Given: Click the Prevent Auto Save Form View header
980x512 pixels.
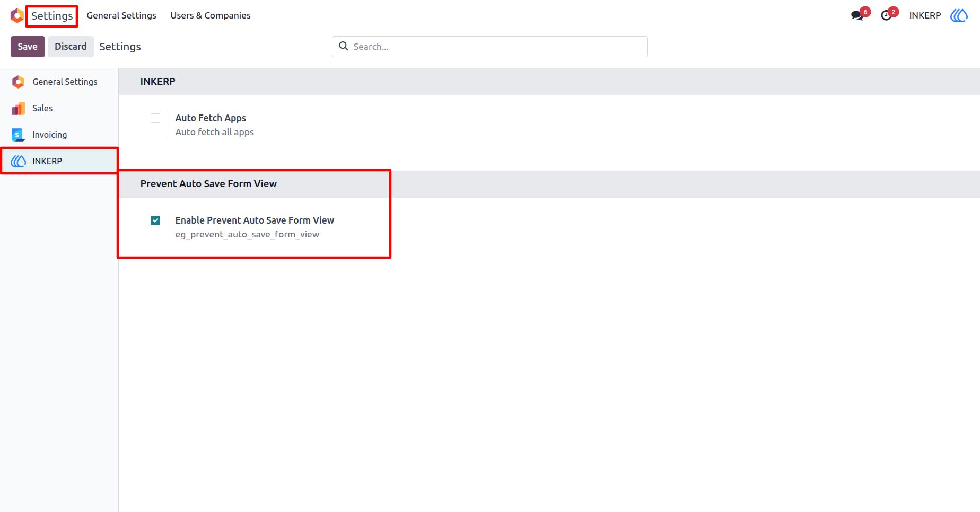Looking at the screenshot, I should [x=208, y=184].
